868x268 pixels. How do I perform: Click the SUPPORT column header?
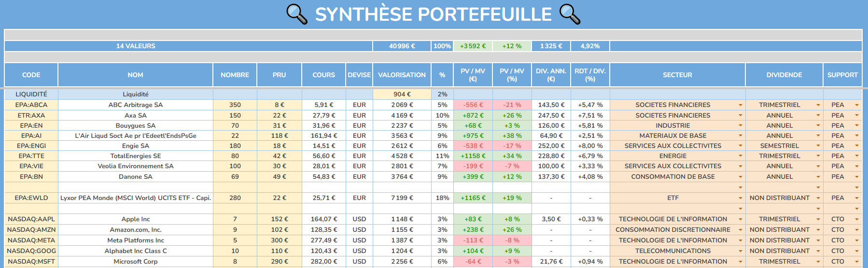click(x=842, y=75)
